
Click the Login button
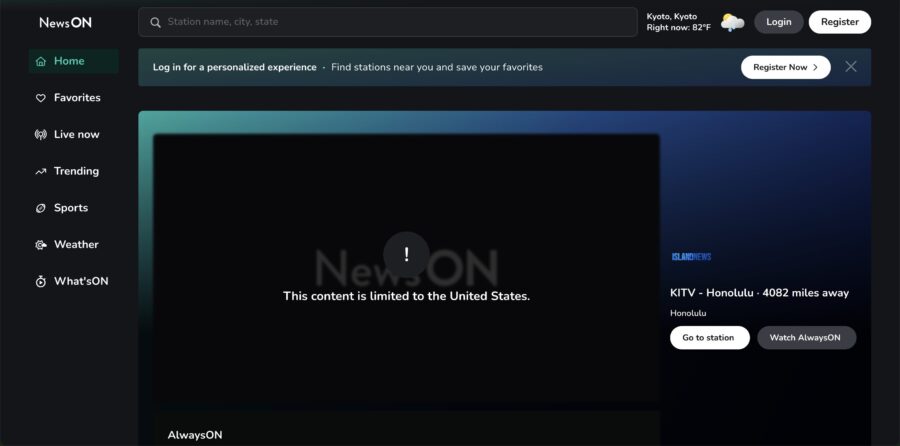tap(778, 22)
